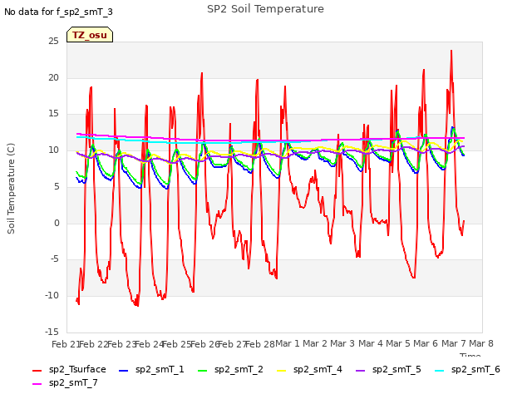
Task: Click the Feb 28 x-axis tick label
Action: coord(260,344)
